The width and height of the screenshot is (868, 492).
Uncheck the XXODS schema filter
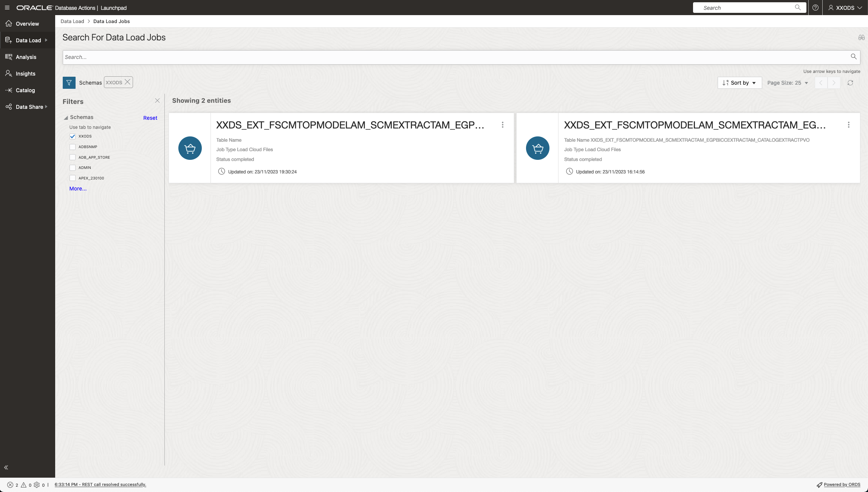click(73, 136)
